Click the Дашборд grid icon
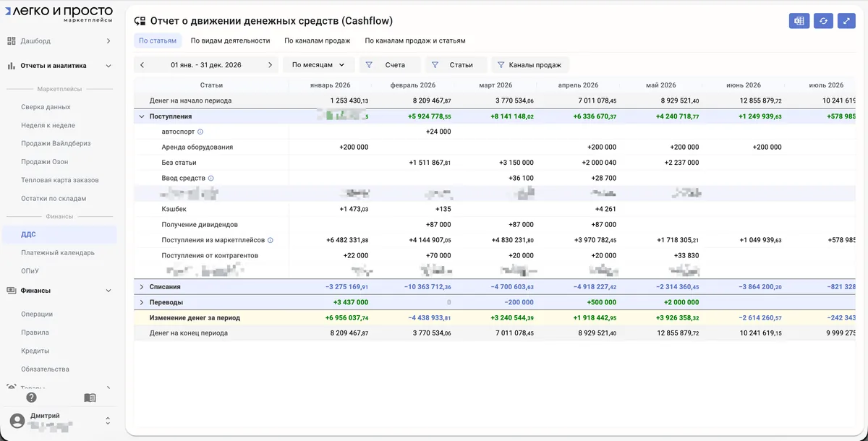The image size is (868, 441). click(12, 41)
